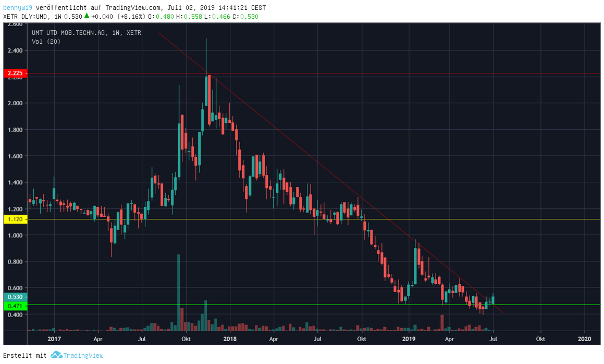Click the +0.040 (+8.16%) change value

click(118, 17)
